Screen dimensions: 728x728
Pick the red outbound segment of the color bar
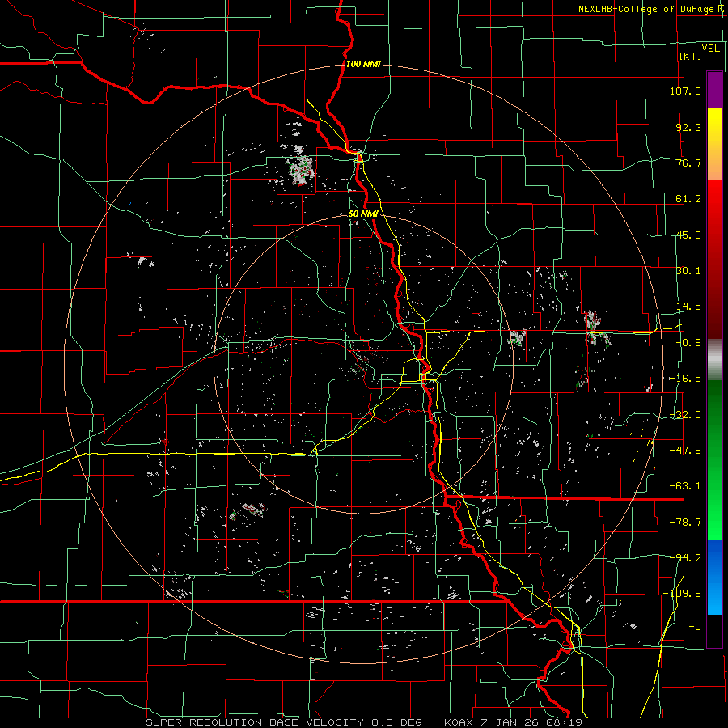pos(714,259)
